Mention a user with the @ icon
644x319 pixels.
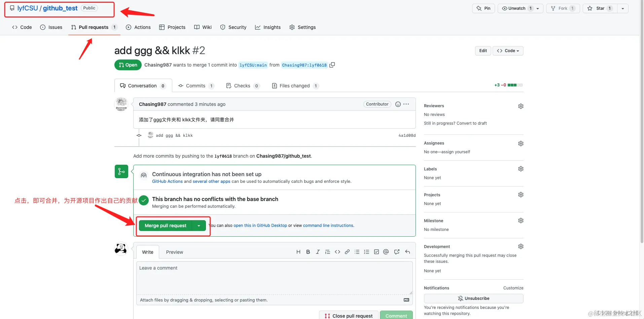coord(386,252)
